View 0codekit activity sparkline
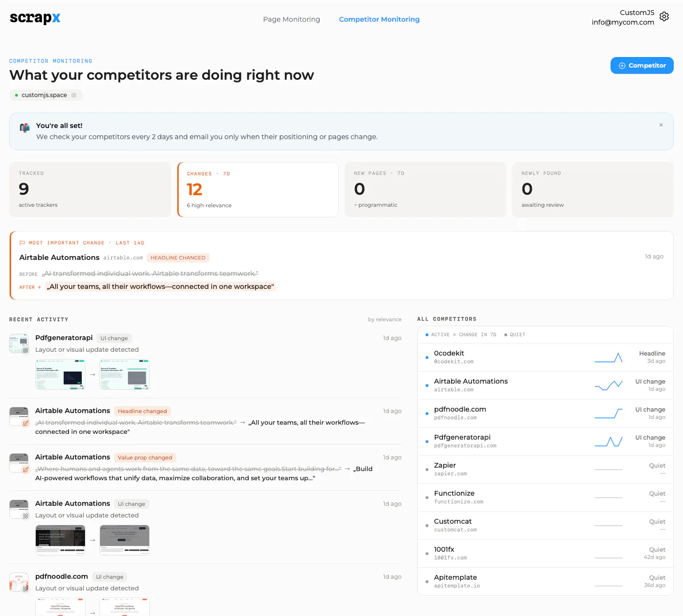This screenshot has width=683, height=616. click(x=609, y=358)
